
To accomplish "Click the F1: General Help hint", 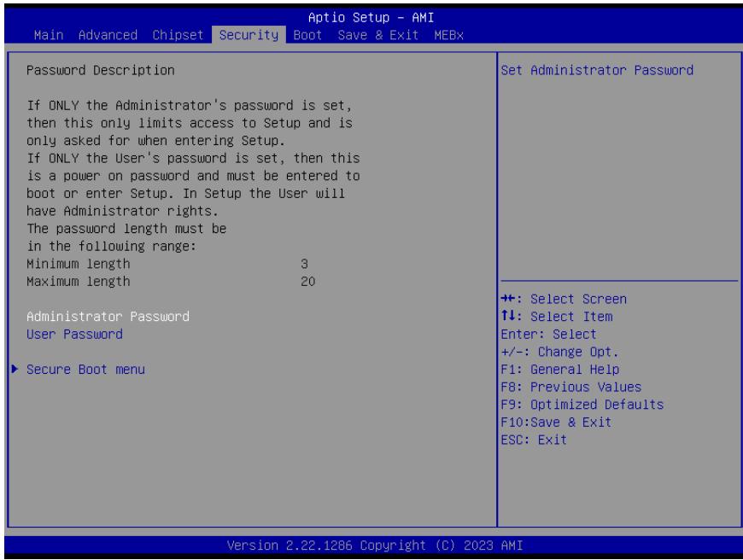I will tap(560, 369).
